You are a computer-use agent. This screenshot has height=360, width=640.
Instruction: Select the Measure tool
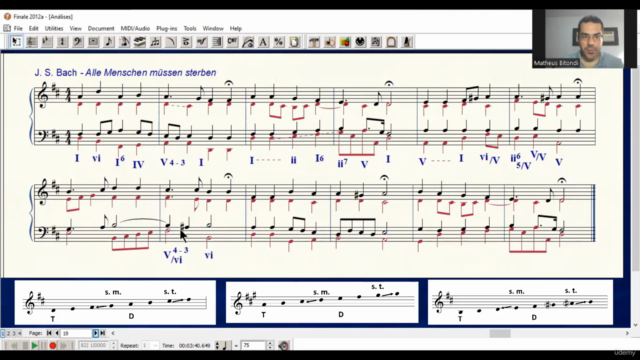click(x=93, y=42)
